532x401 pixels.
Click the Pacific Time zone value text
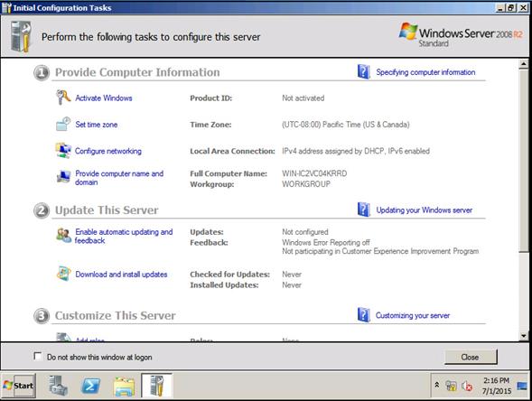click(x=345, y=125)
